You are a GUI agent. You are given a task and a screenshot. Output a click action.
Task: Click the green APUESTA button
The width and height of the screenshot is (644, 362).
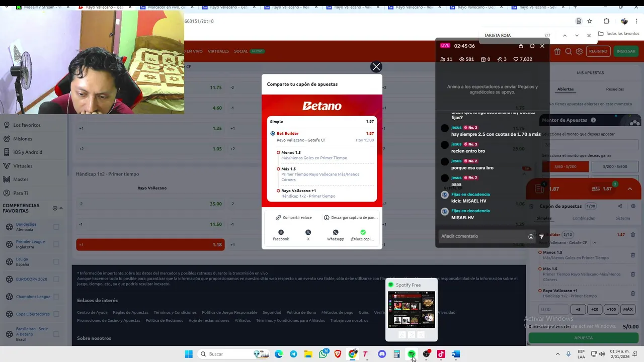coord(584,338)
